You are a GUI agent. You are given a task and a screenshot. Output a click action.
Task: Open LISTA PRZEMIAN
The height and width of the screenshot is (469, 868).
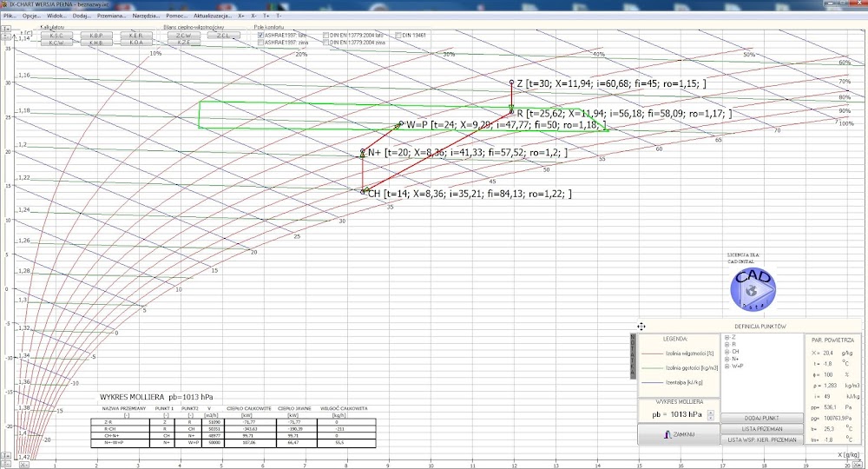762,429
